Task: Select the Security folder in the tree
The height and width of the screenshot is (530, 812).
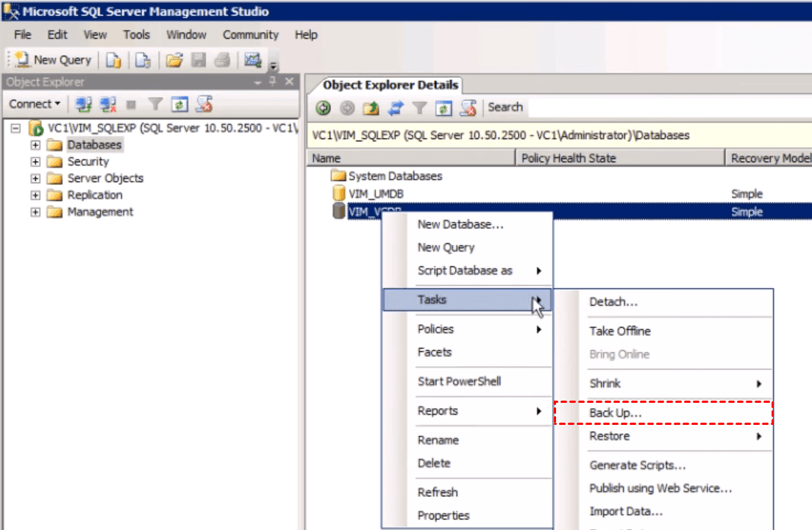Action: (88, 162)
